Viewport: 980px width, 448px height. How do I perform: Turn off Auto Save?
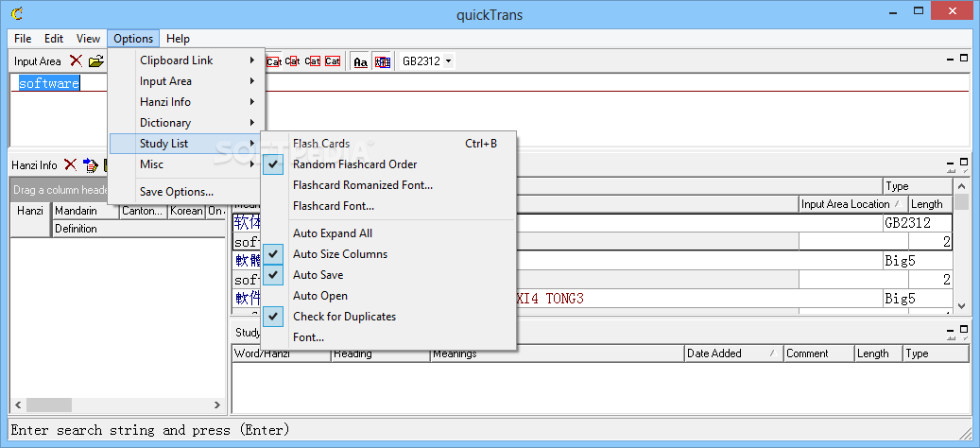388,275
